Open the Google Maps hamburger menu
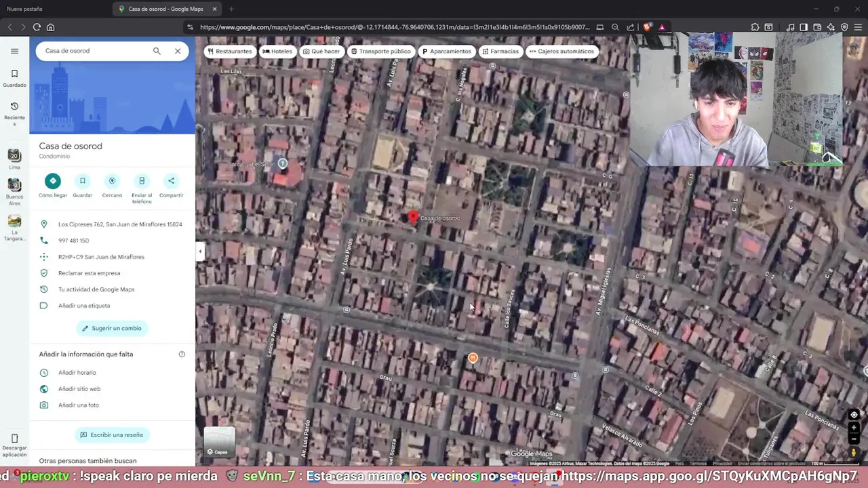Viewport: 868px width, 488px height. pos(14,51)
